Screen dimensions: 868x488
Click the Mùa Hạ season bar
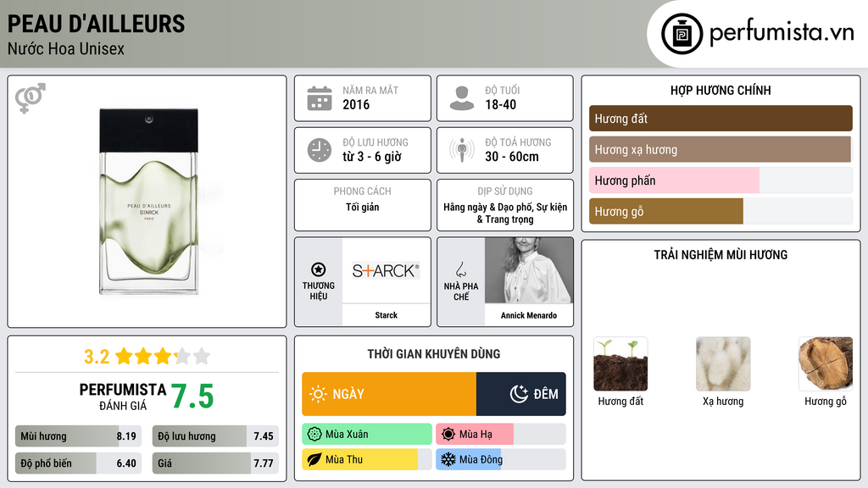501,435
